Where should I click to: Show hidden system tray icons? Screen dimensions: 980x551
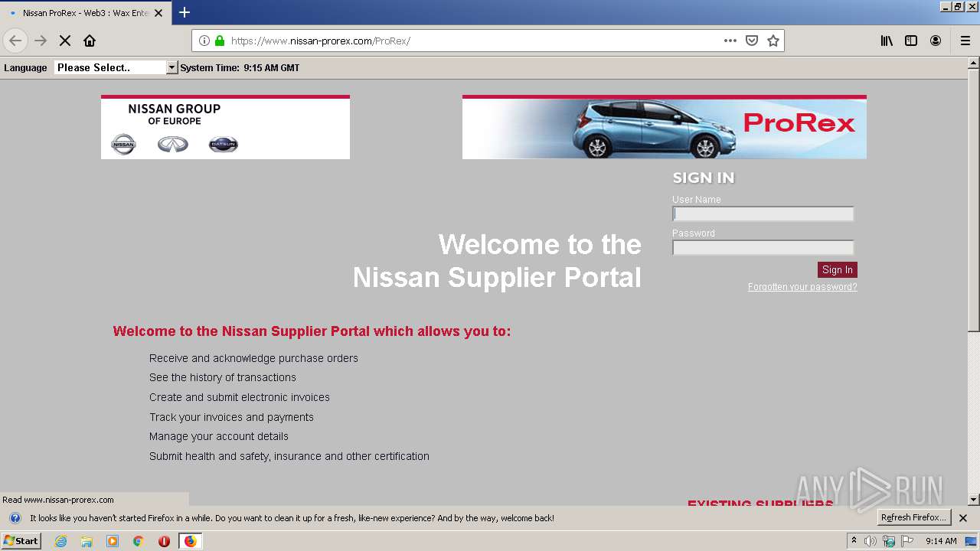[854, 541]
